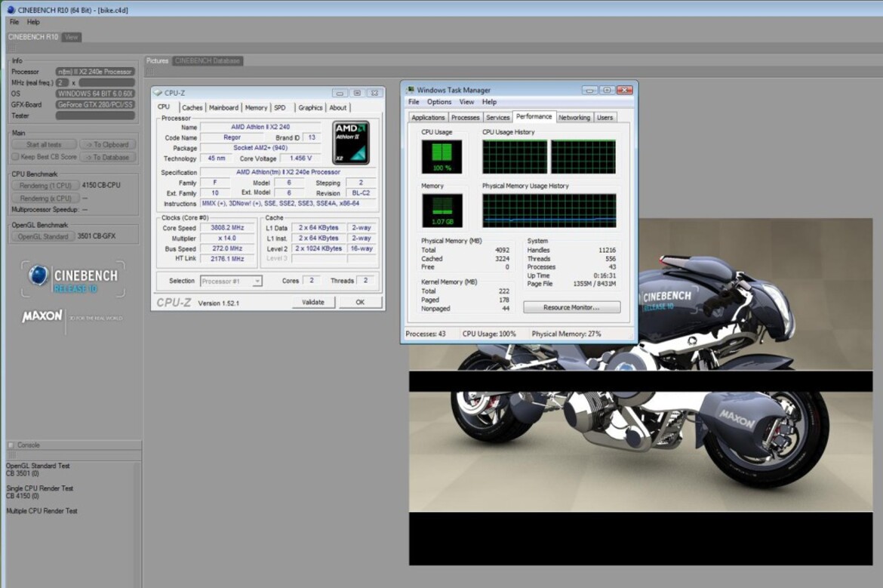Click the CPU Usage: 100% status bar entry
Viewport: 883px width, 588px height.
[x=489, y=334]
